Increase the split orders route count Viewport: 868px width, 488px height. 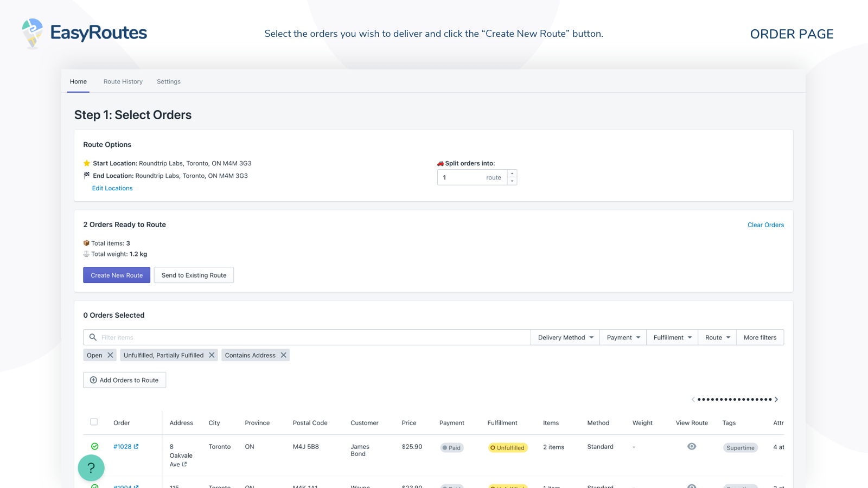point(512,174)
